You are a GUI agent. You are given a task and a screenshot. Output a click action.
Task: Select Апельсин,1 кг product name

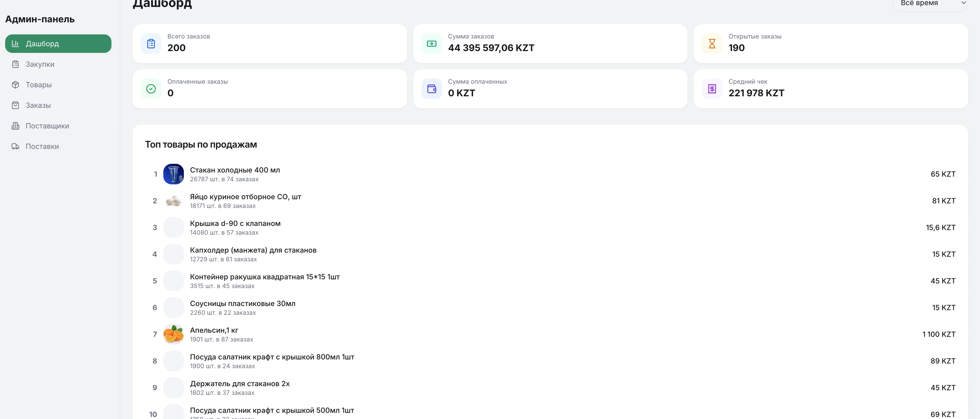tap(214, 330)
